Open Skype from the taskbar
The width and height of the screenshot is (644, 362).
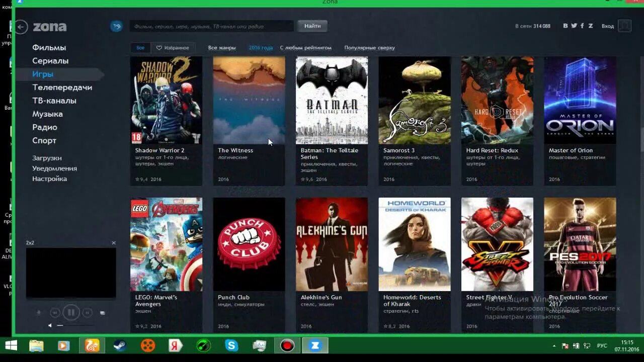pos(231,346)
